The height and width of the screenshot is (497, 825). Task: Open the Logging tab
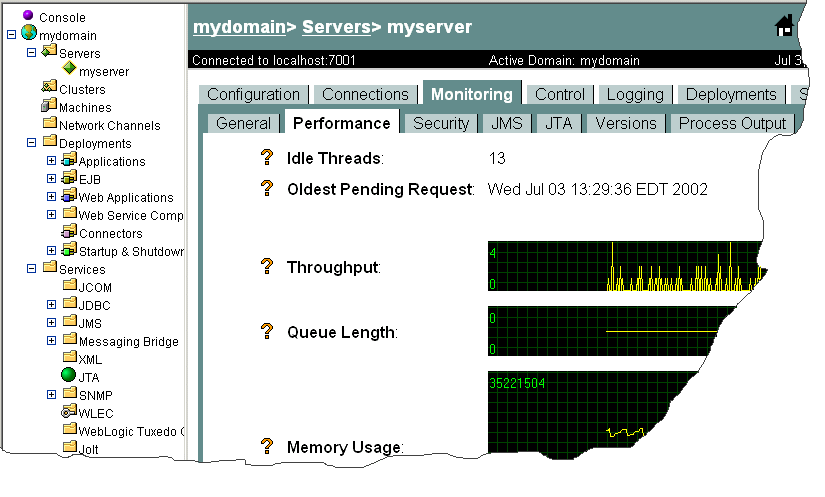click(x=635, y=94)
